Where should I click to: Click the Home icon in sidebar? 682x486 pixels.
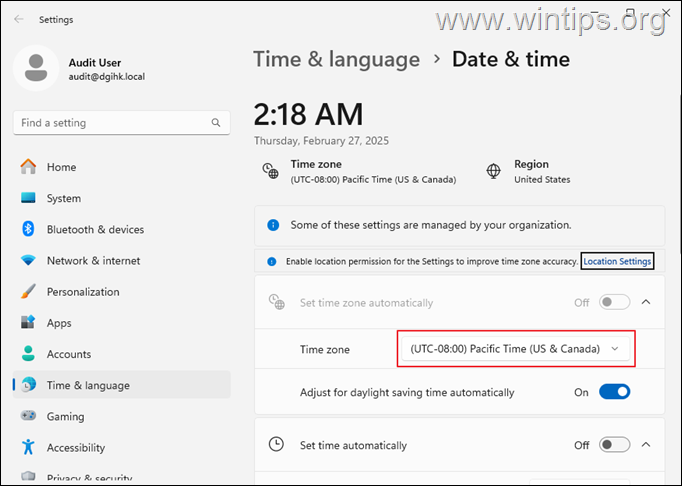pyautogui.click(x=28, y=167)
